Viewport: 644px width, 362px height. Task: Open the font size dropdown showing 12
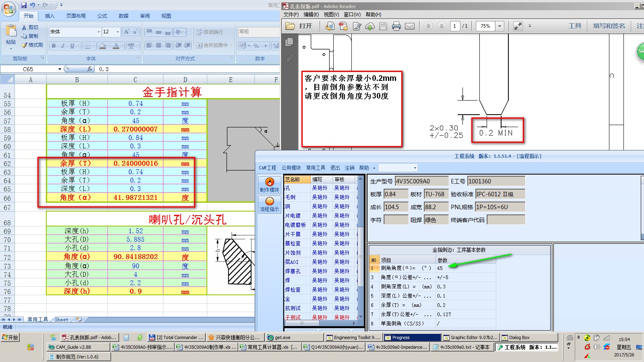(118, 32)
